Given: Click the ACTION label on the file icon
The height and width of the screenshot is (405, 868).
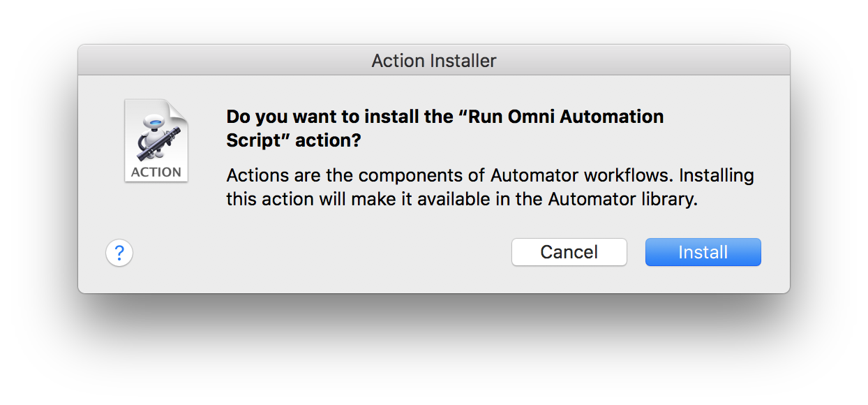Looking at the screenshot, I should [x=156, y=172].
